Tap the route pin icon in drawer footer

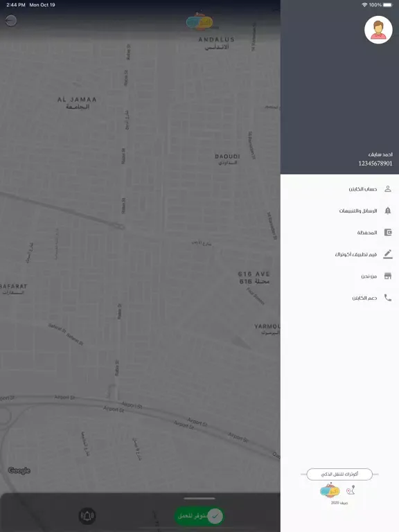[x=351, y=490]
